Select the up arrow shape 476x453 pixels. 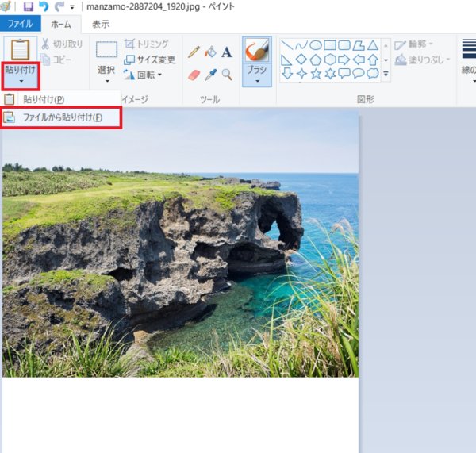tap(373, 60)
